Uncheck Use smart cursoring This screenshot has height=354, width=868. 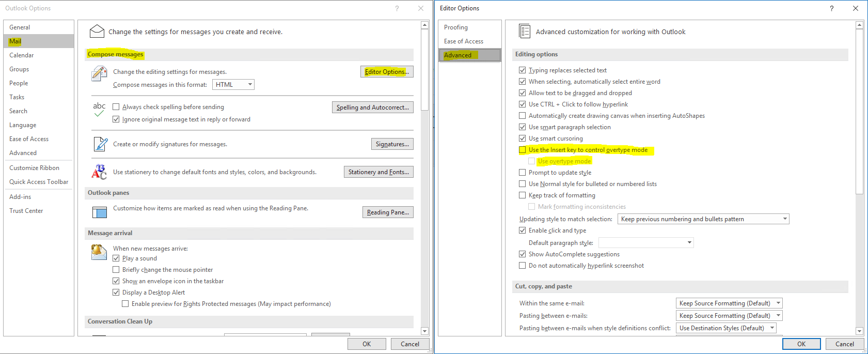(x=523, y=138)
